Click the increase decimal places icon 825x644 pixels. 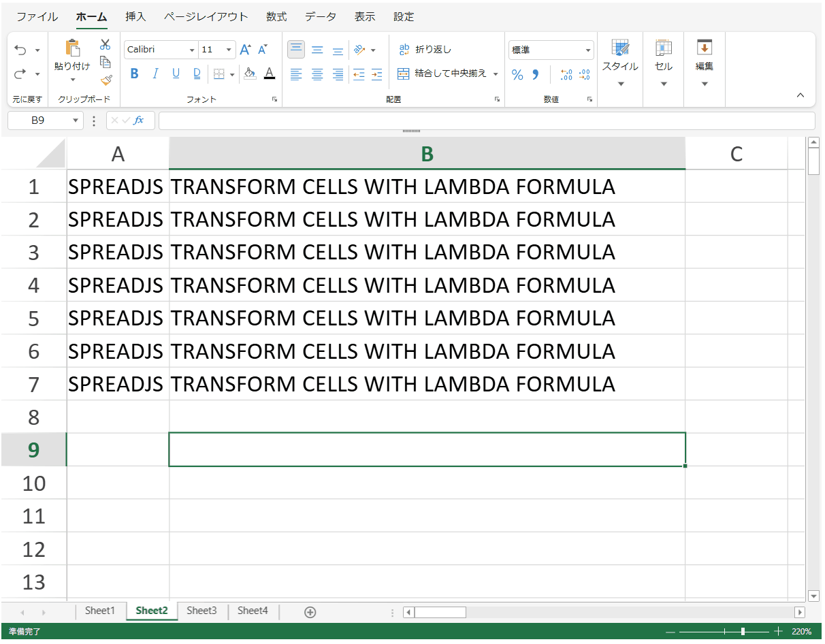(x=566, y=75)
